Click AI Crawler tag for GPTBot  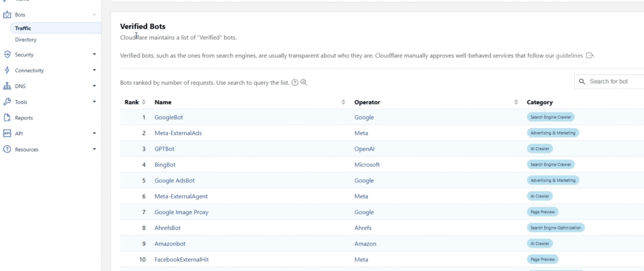click(540, 148)
